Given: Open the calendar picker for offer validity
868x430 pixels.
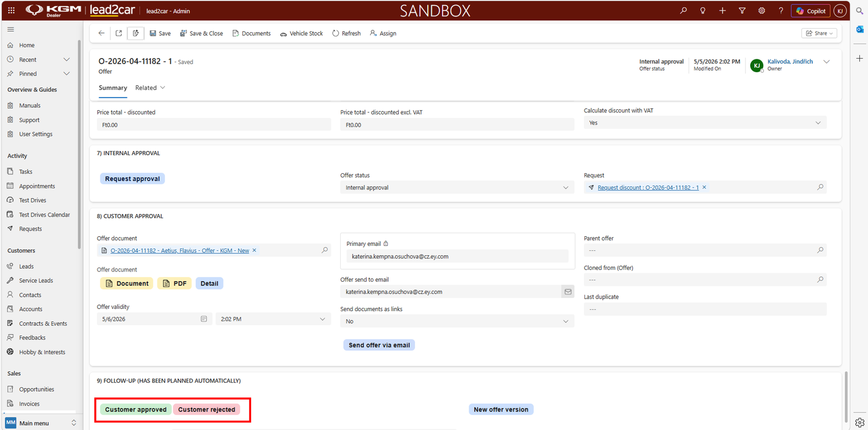Looking at the screenshot, I should click(x=204, y=319).
